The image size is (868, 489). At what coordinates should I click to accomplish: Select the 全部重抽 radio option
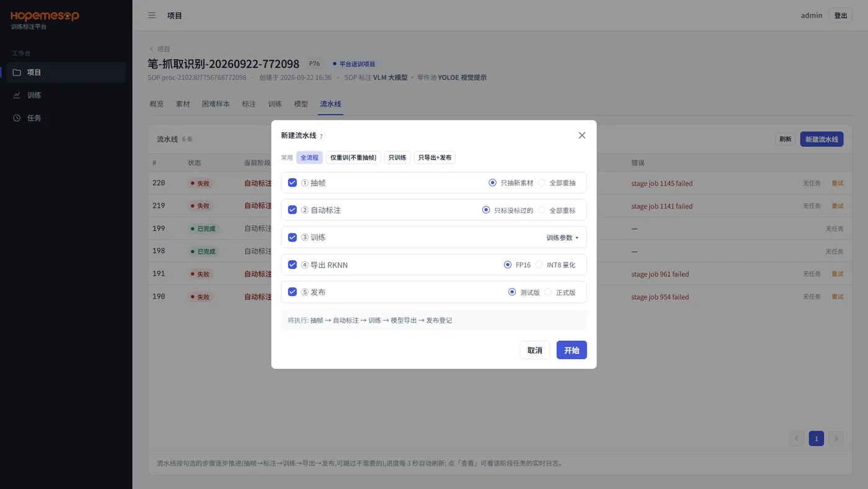557,183
